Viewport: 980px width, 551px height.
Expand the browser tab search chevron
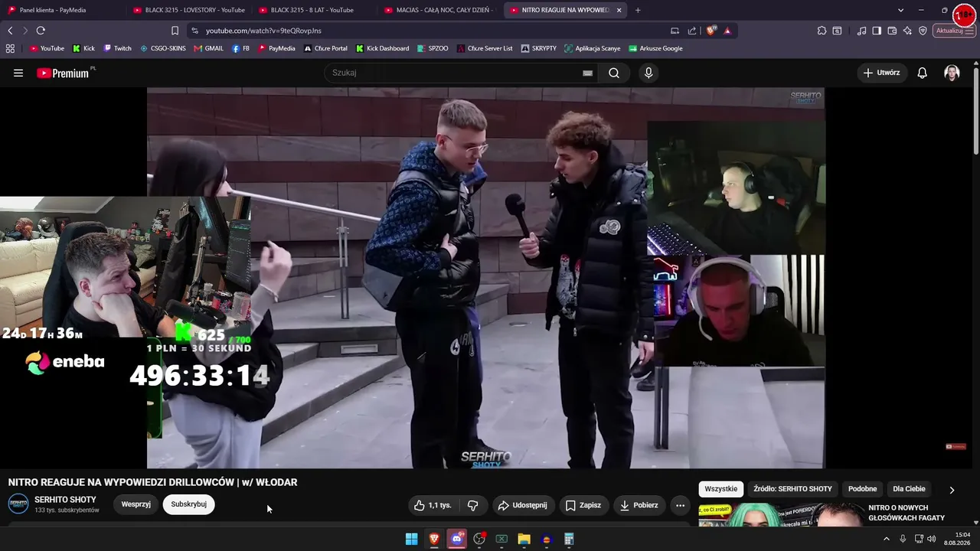click(900, 10)
